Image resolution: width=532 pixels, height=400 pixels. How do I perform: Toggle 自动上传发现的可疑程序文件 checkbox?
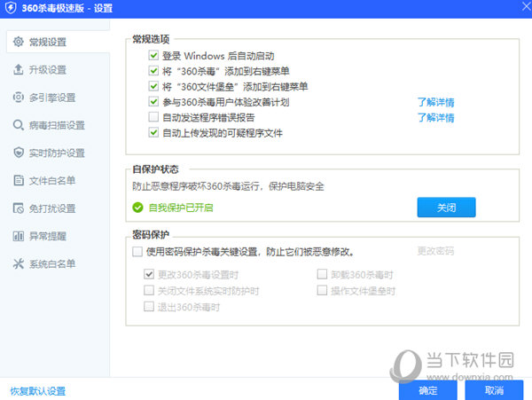pos(154,132)
